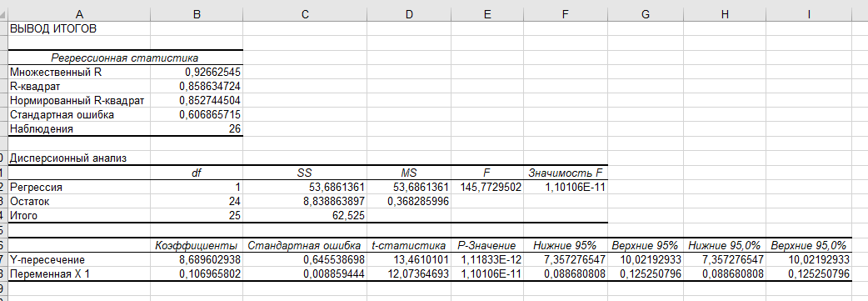
Task: Select column I header
Action: [809, 15]
